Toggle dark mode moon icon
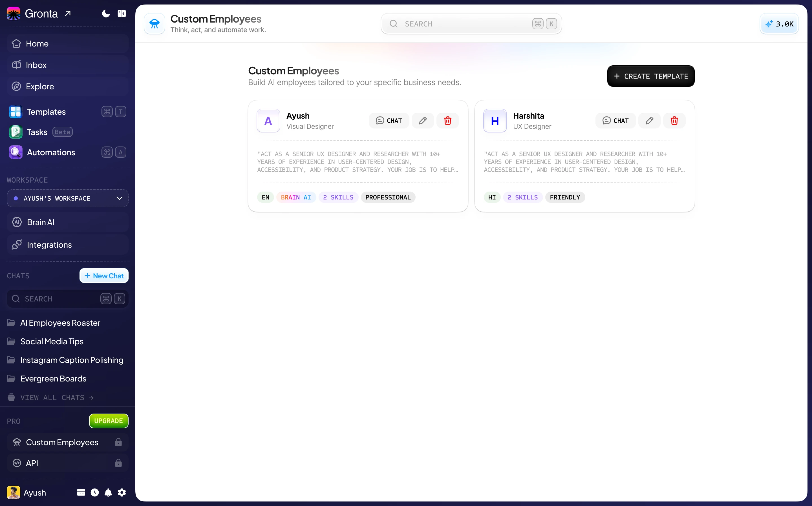Screen dimensions: 812x506 106,14
